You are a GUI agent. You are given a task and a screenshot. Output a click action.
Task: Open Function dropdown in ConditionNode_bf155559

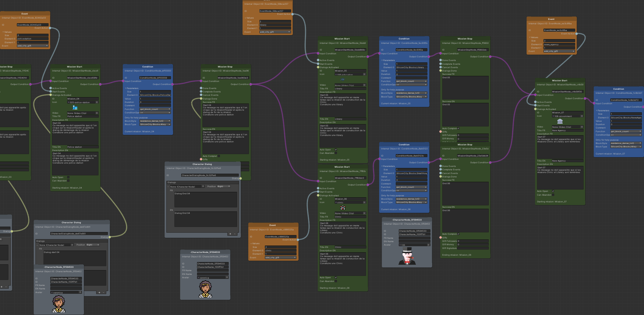(155, 109)
